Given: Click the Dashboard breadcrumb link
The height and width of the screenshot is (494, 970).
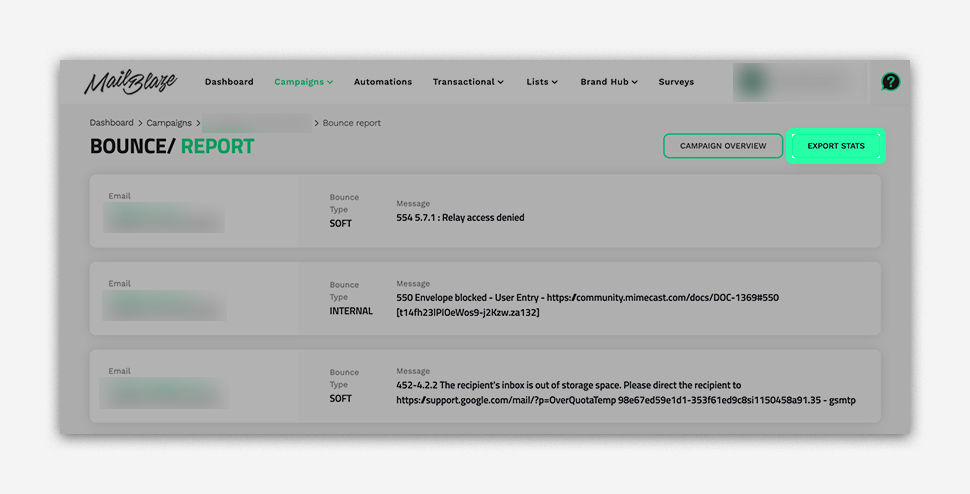Looking at the screenshot, I should point(111,123).
